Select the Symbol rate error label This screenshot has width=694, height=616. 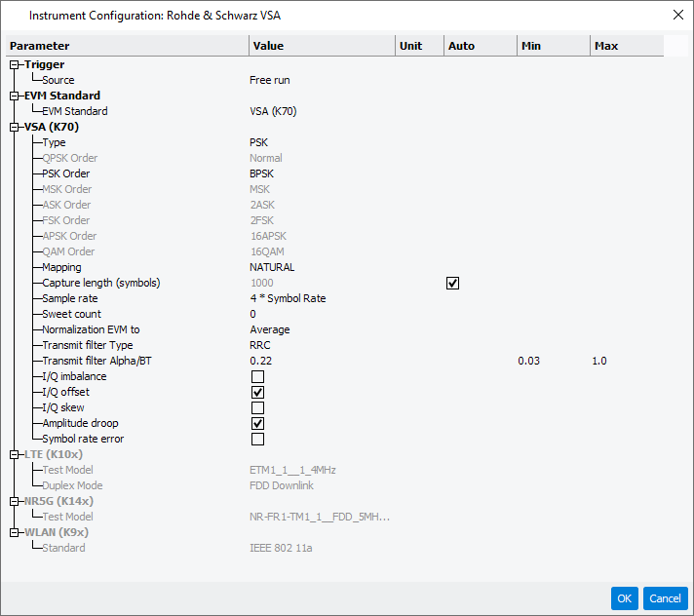point(83,439)
